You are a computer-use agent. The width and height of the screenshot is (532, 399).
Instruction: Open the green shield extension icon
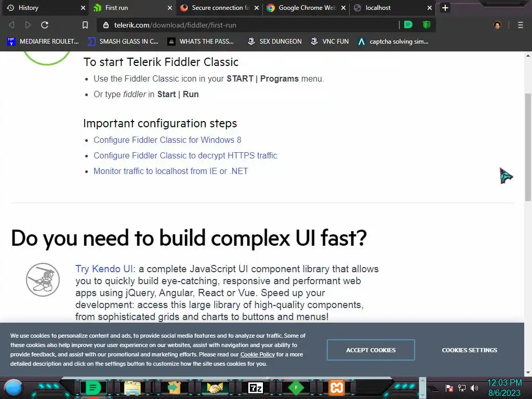coord(427,24)
